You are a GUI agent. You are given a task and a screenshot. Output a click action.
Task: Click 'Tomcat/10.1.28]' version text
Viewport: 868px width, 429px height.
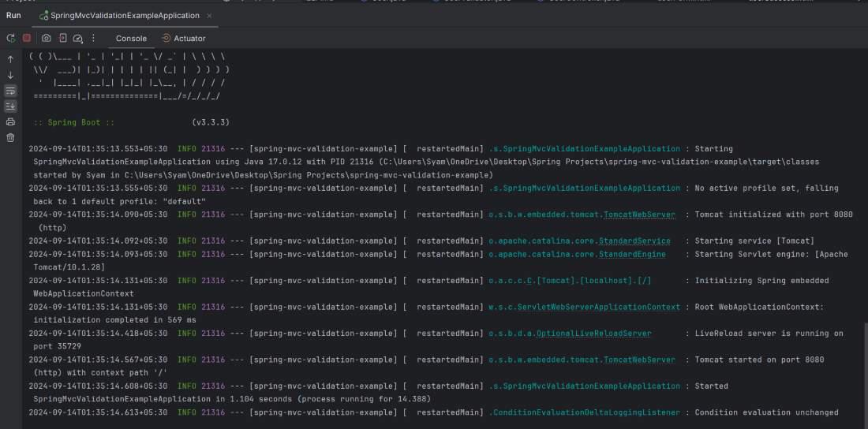click(x=69, y=267)
